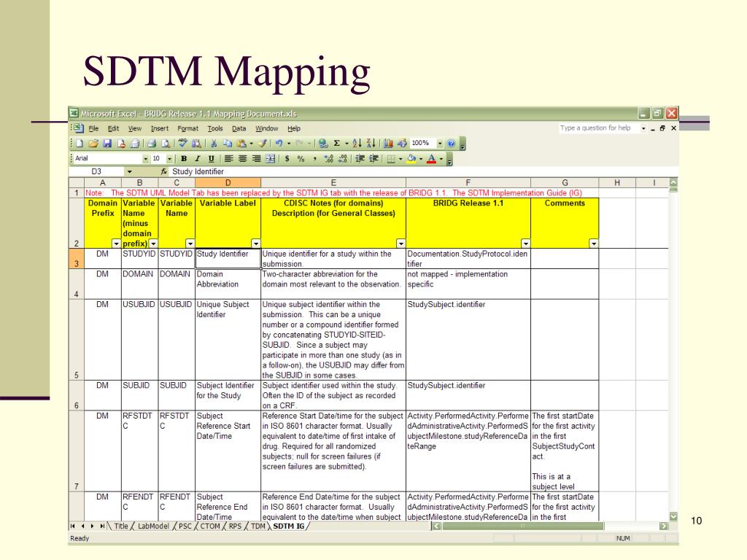Sort ascending A to Z

click(x=357, y=144)
